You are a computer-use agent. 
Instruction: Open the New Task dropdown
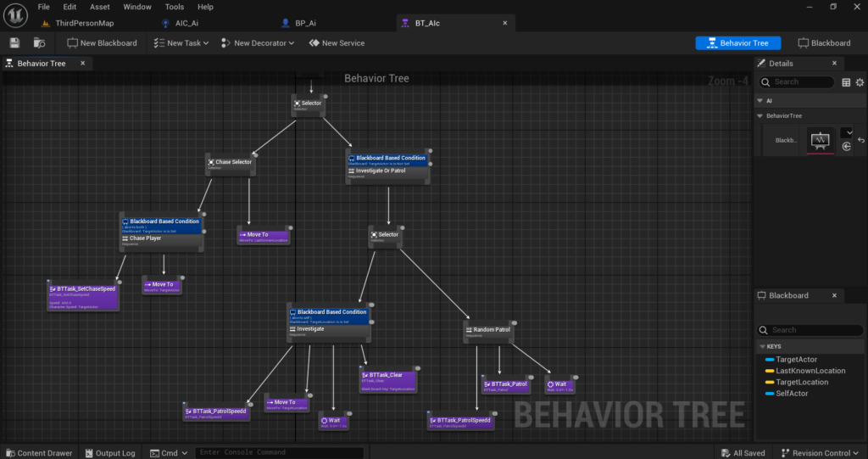click(x=181, y=42)
